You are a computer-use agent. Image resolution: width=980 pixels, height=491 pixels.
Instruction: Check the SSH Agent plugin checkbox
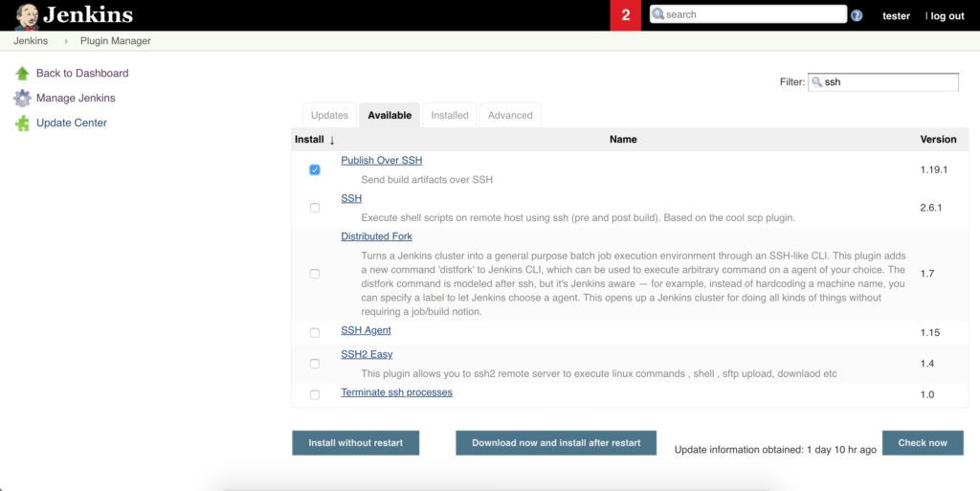[314, 333]
